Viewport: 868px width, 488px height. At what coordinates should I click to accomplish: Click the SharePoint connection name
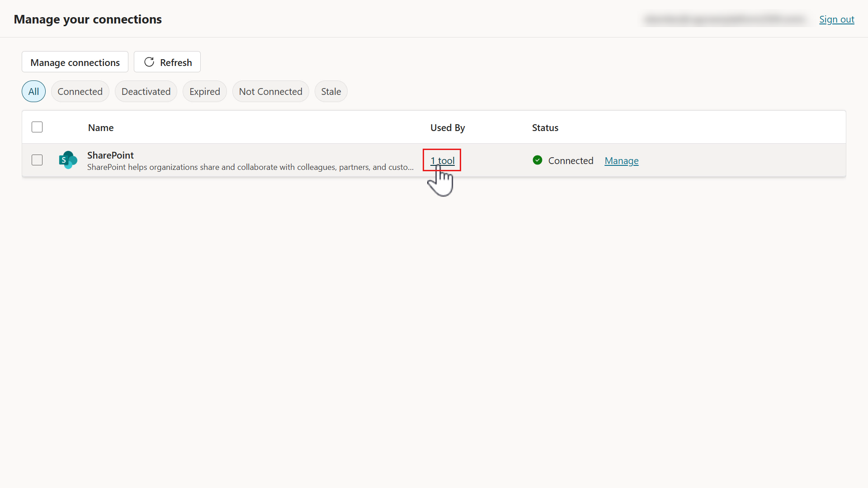(x=110, y=155)
